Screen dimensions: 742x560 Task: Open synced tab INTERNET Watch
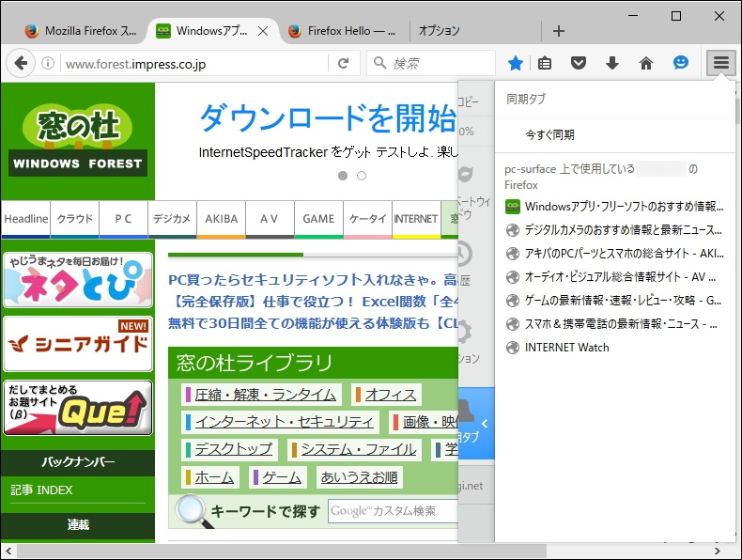(x=614, y=348)
